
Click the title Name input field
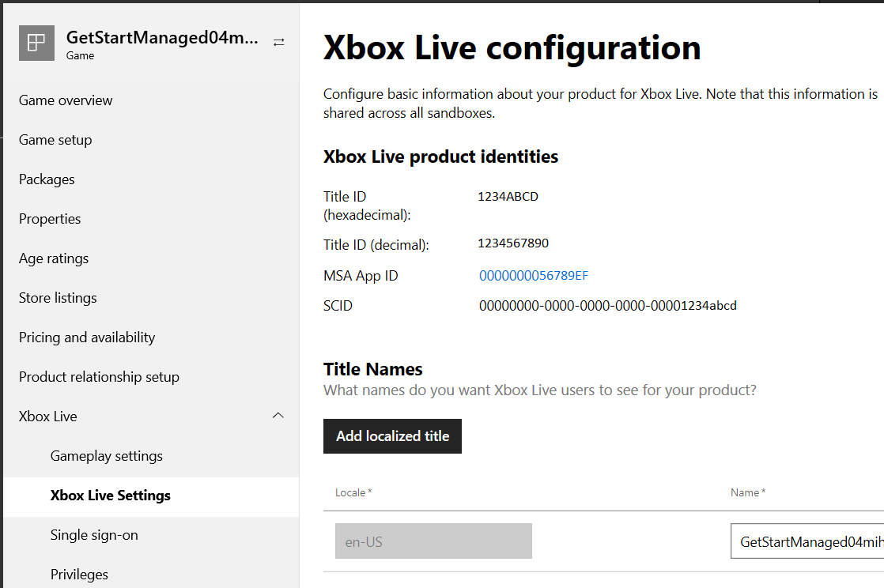(x=807, y=541)
